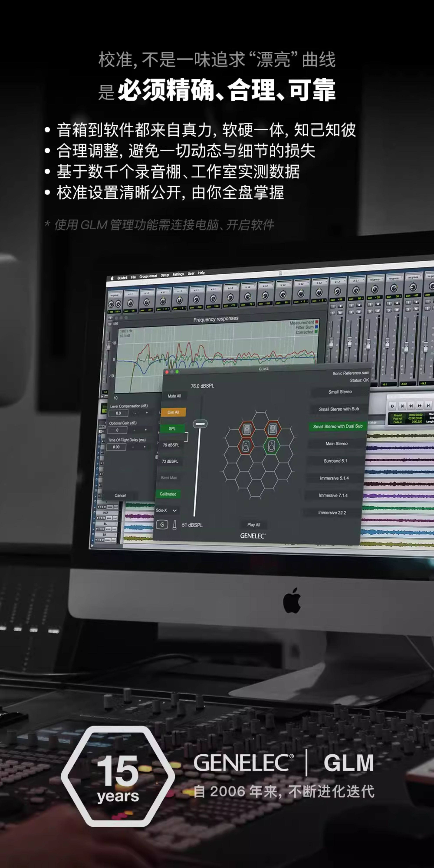This screenshot has height=868, width=434.
Task: Open the leftmost 'no group' dropdown in DAW mixer
Action: point(115,295)
